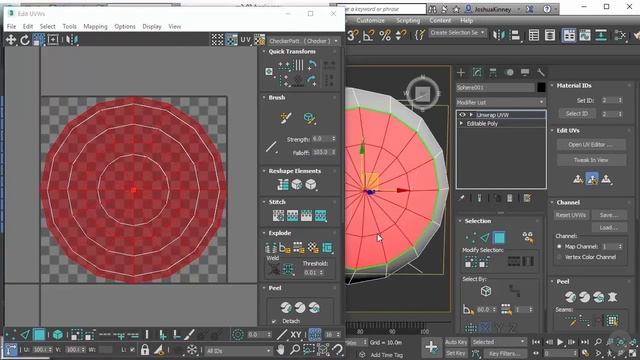The height and width of the screenshot is (360, 640).
Task: Click the Mirror icon in main toolbar
Action: [x=498, y=36]
